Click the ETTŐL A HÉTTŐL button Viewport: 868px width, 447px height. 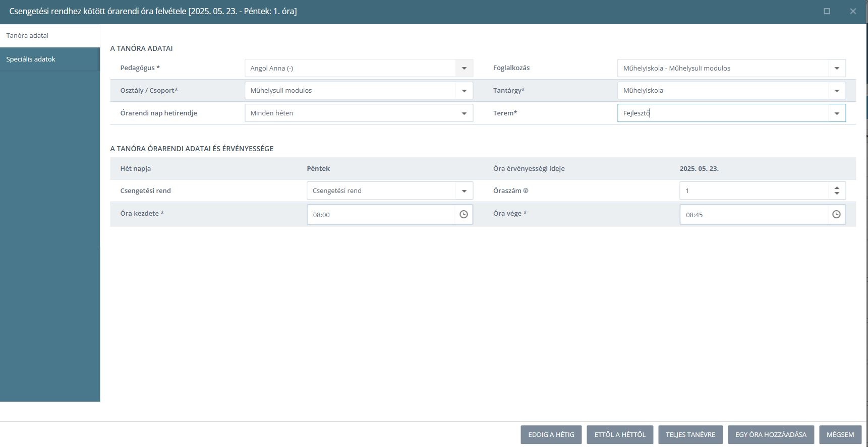click(x=620, y=434)
